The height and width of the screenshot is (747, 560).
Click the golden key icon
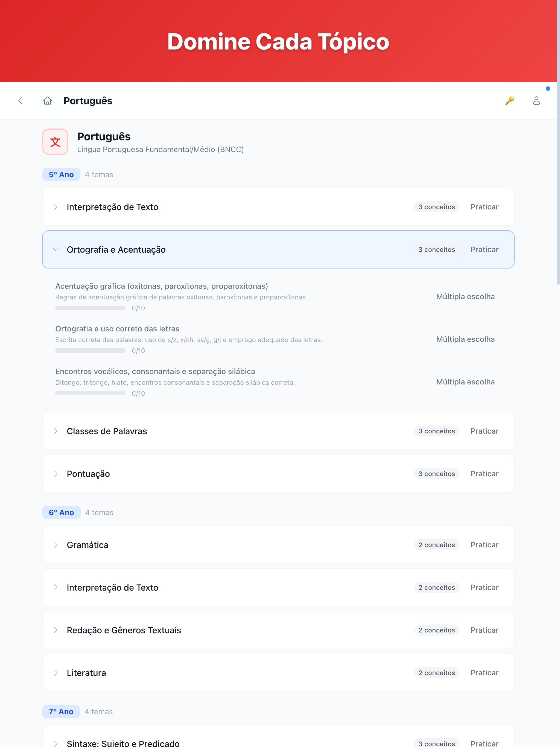[x=509, y=101]
